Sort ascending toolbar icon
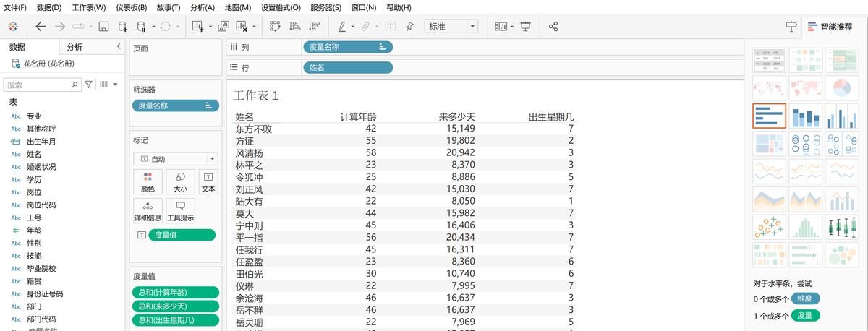Image resolution: width=868 pixels, height=331 pixels. click(294, 27)
